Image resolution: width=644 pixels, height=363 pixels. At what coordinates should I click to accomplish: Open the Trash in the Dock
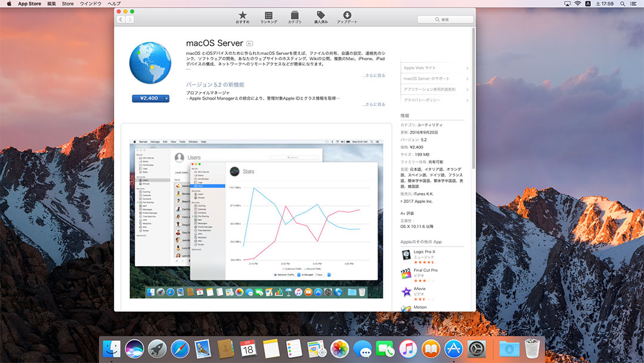coord(532,349)
